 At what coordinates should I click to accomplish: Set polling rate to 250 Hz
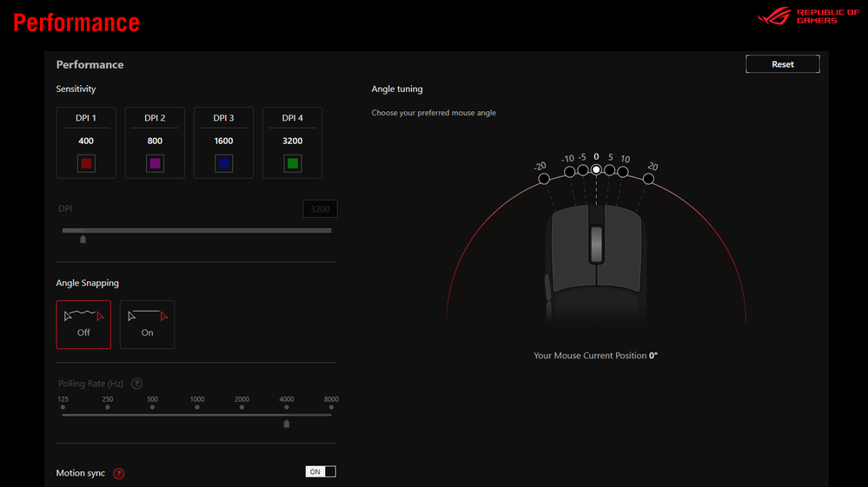pos(108,407)
